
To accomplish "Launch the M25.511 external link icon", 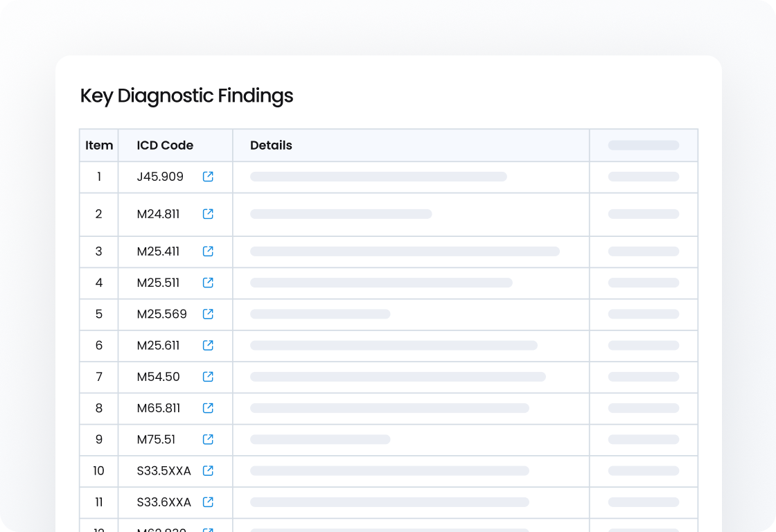I will (208, 283).
